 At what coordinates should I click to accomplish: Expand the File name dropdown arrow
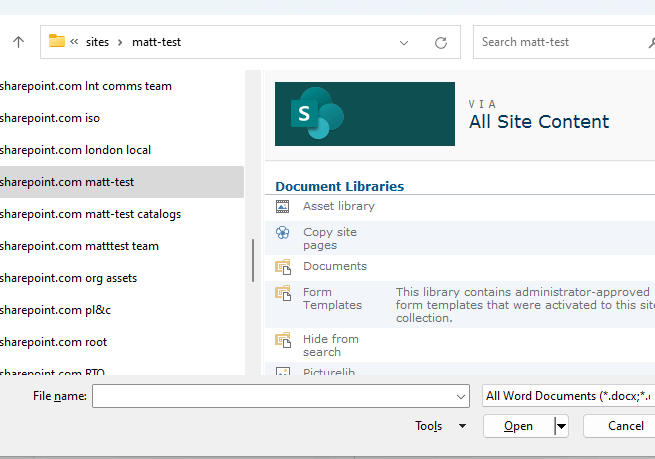point(461,396)
